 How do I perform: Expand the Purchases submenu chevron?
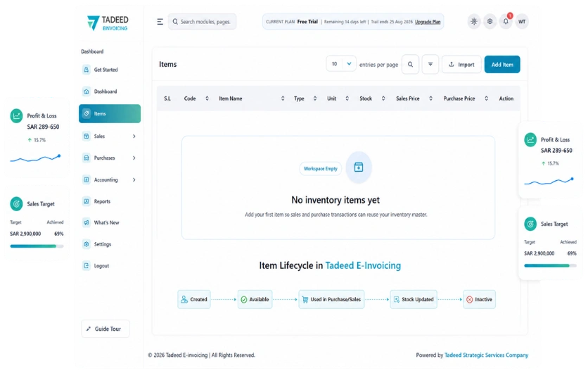tap(134, 158)
